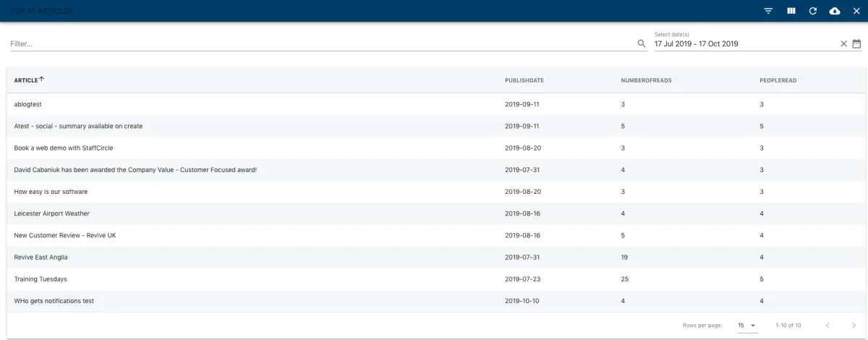Click the date range field
The height and width of the screenshot is (340, 868).
745,43
